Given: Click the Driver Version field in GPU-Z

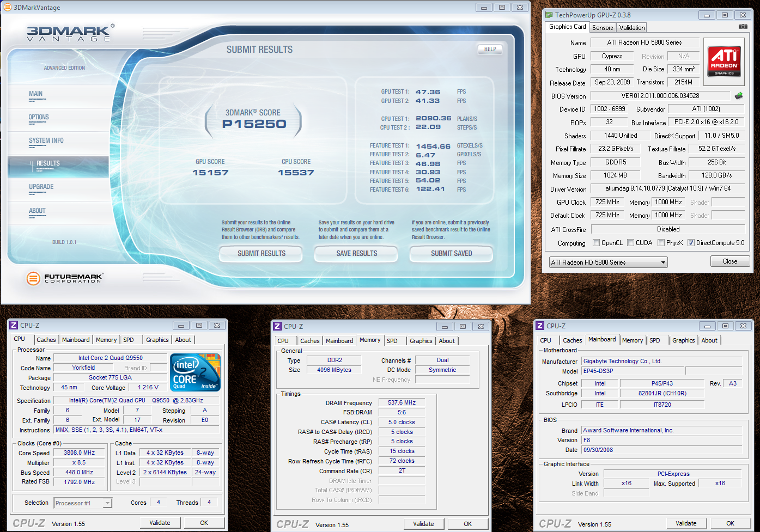Looking at the screenshot, I should [x=668, y=188].
